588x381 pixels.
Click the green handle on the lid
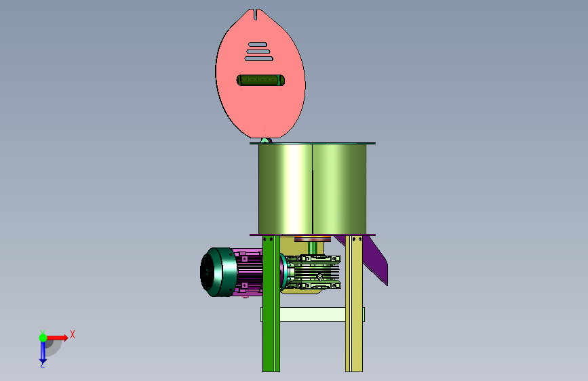[260, 80]
